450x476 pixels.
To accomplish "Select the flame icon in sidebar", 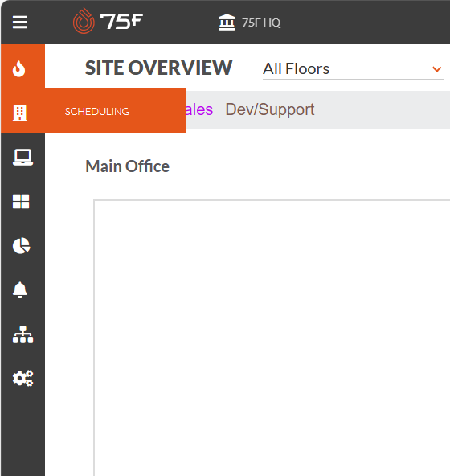I will [18, 68].
